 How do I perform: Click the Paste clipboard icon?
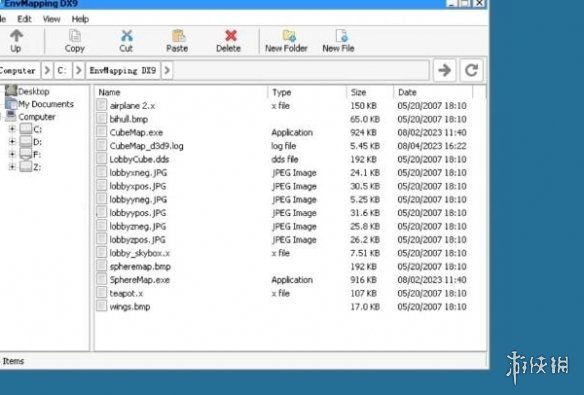point(178,36)
